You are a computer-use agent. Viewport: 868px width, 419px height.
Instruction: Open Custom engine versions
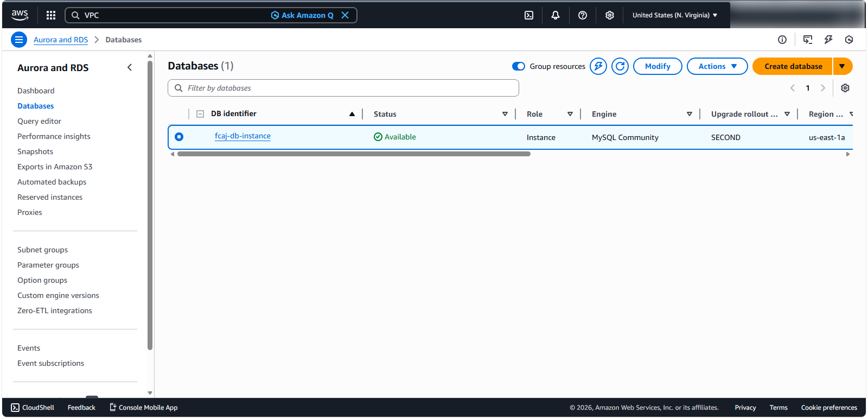pos(58,295)
